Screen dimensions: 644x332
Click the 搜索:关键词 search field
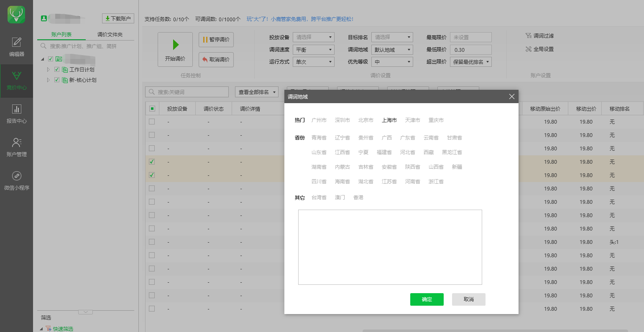pyautogui.click(x=187, y=92)
